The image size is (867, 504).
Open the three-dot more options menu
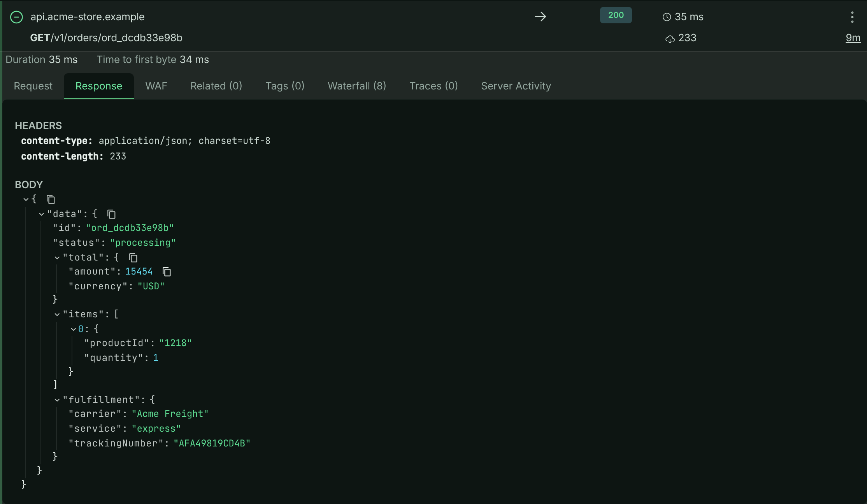click(x=852, y=17)
